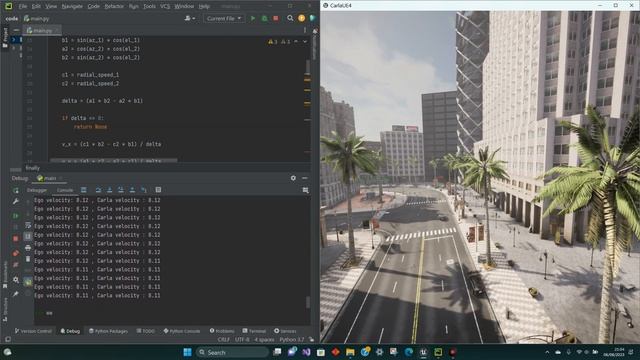This screenshot has height=360, width=640.
Task: Click the editor horizontal scrollbar
Action: point(113,160)
